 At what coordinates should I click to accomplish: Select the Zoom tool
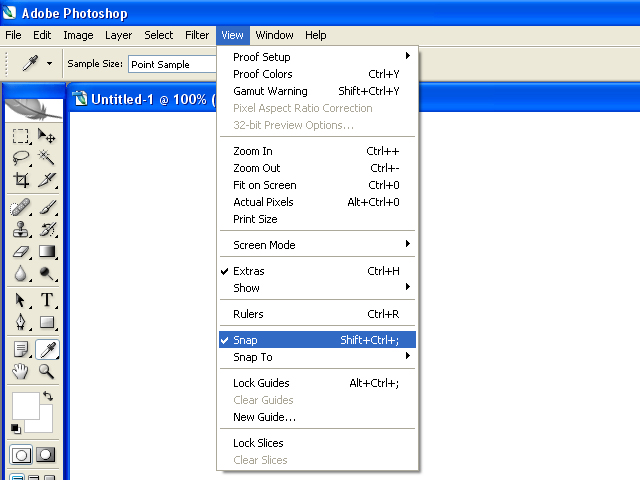point(46,371)
